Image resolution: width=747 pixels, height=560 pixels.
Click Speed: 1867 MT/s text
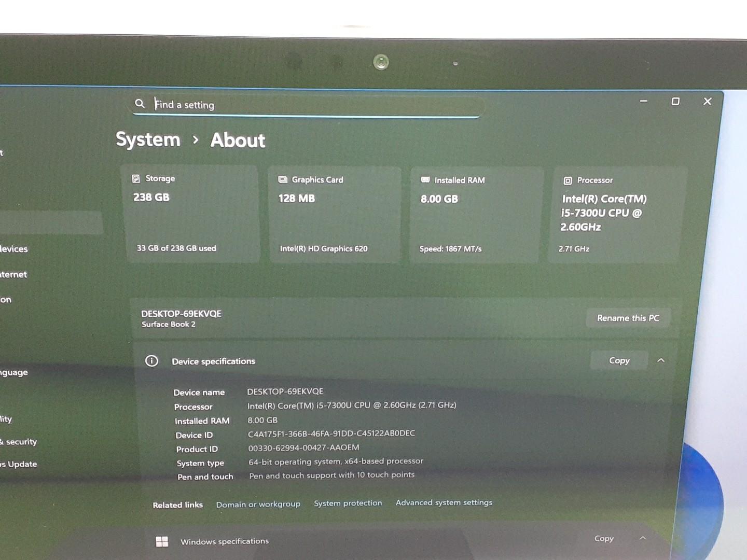(450, 249)
